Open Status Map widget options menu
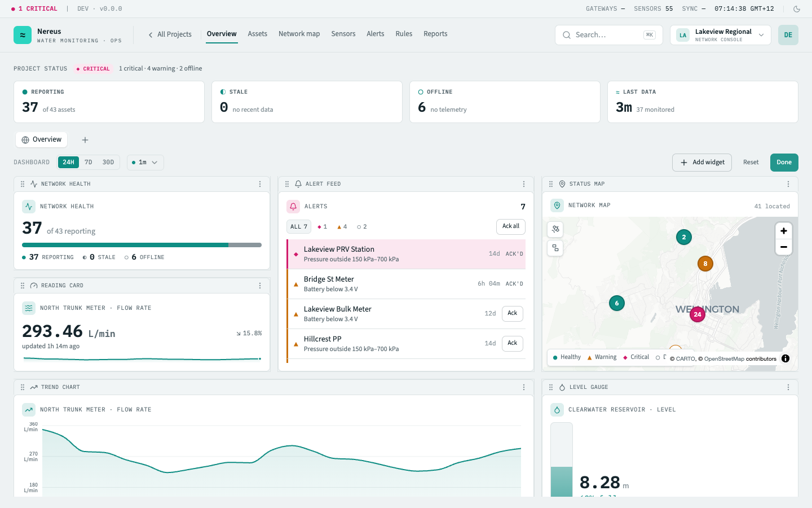 tap(788, 184)
